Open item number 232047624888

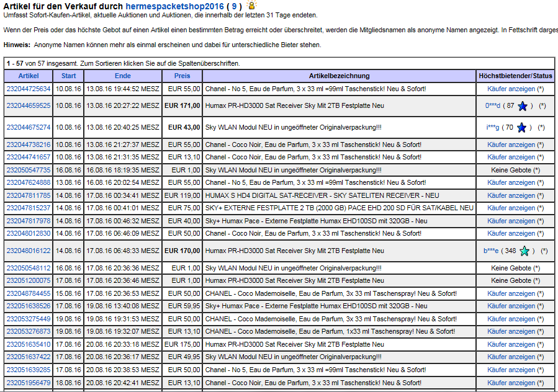click(29, 182)
